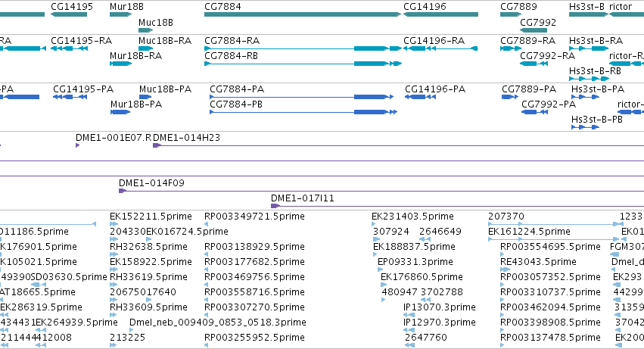
Task: Click the Mur18B gene arrow glyph
Action: coord(121,14)
